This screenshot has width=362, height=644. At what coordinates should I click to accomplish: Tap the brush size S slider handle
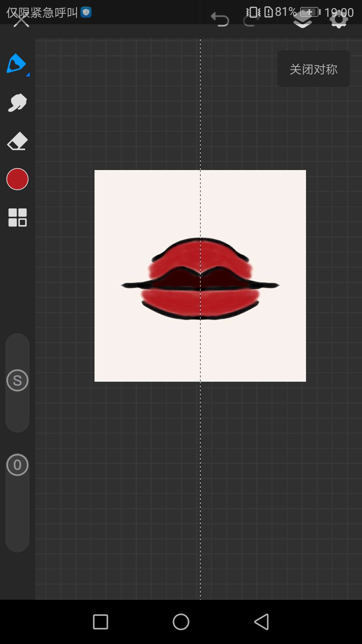[17, 380]
